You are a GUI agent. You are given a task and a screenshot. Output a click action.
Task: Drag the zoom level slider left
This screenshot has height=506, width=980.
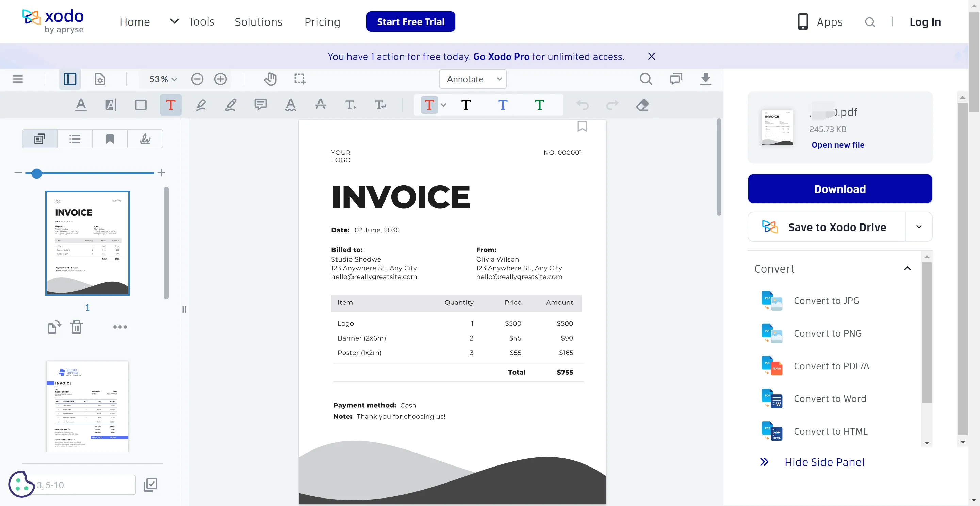[x=37, y=173]
